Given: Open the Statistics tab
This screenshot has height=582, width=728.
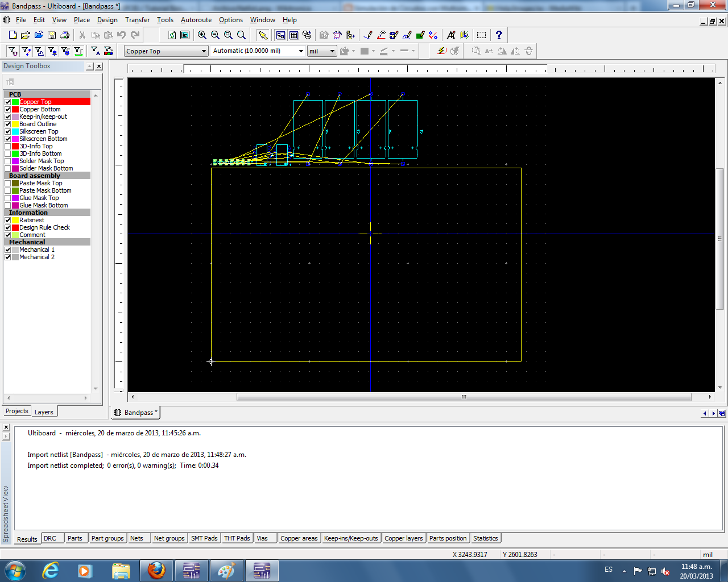Looking at the screenshot, I should click(x=485, y=538).
